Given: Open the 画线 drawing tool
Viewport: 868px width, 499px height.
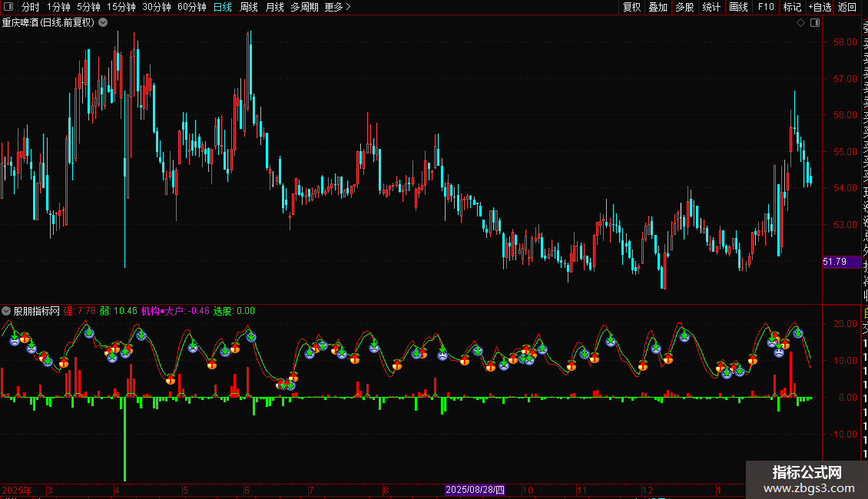Looking at the screenshot, I should click(738, 7).
